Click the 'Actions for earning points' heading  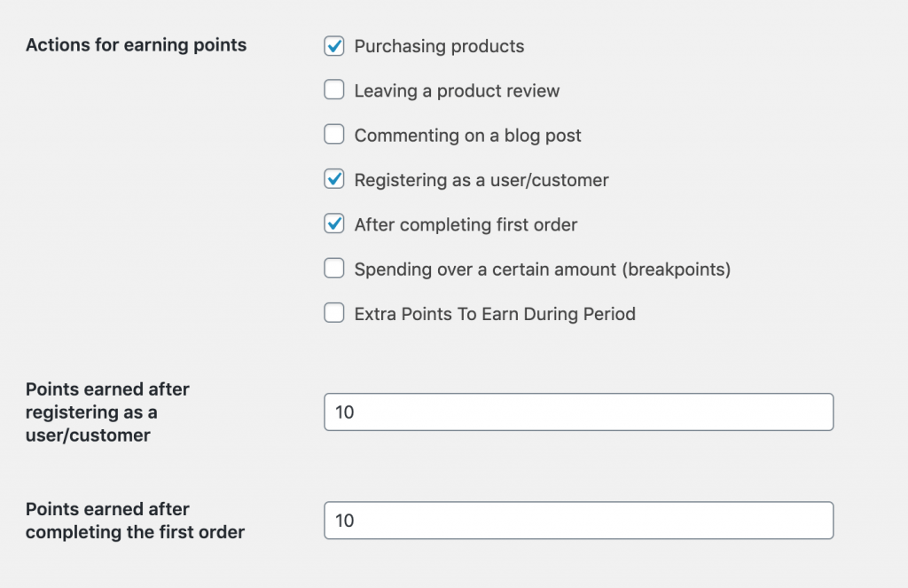136,45
